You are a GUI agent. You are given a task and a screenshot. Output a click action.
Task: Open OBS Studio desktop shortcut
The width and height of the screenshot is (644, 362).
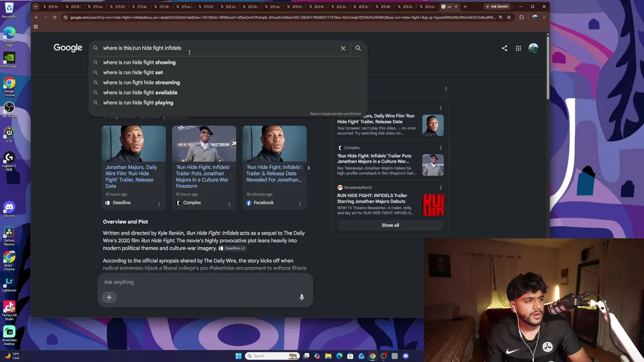pos(9,110)
